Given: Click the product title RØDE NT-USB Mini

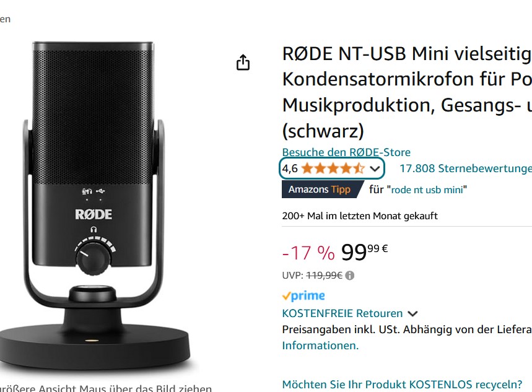Looking at the screenshot, I should tap(407, 92).
